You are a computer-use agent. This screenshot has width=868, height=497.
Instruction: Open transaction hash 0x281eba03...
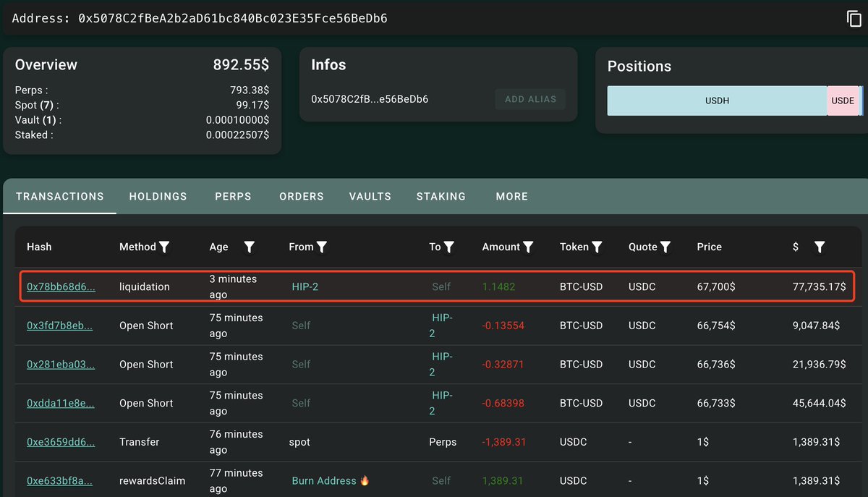tap(61, 365)
